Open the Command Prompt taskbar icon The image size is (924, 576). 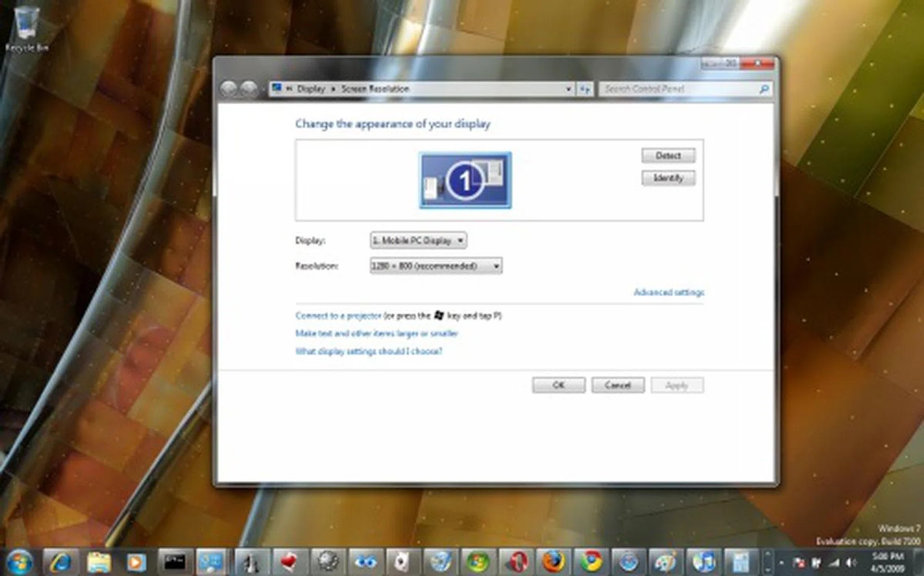pos(174,562)
